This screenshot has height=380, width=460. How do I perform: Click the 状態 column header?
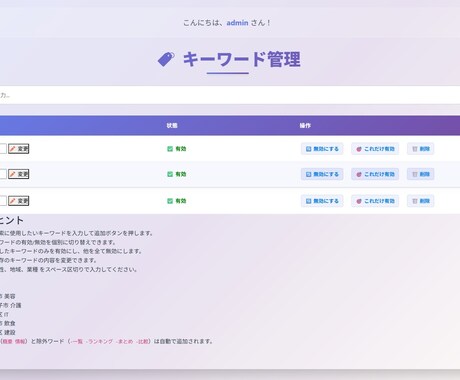pos(172,125)
